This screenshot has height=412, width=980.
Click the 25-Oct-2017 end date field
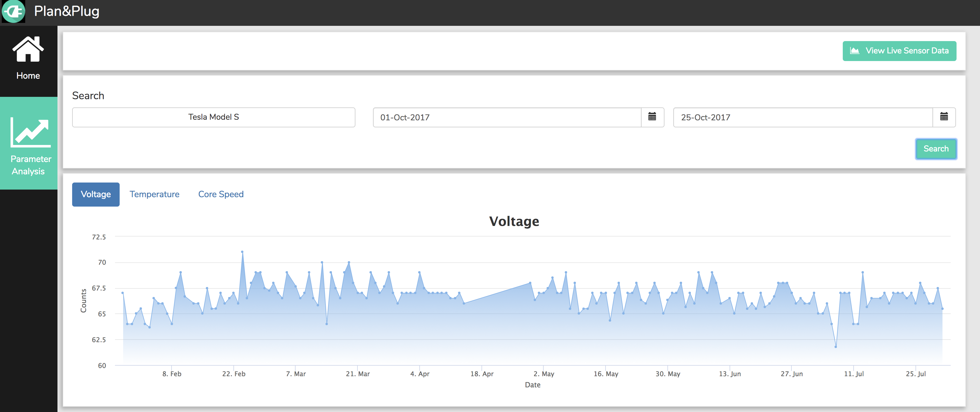[802, 117]
